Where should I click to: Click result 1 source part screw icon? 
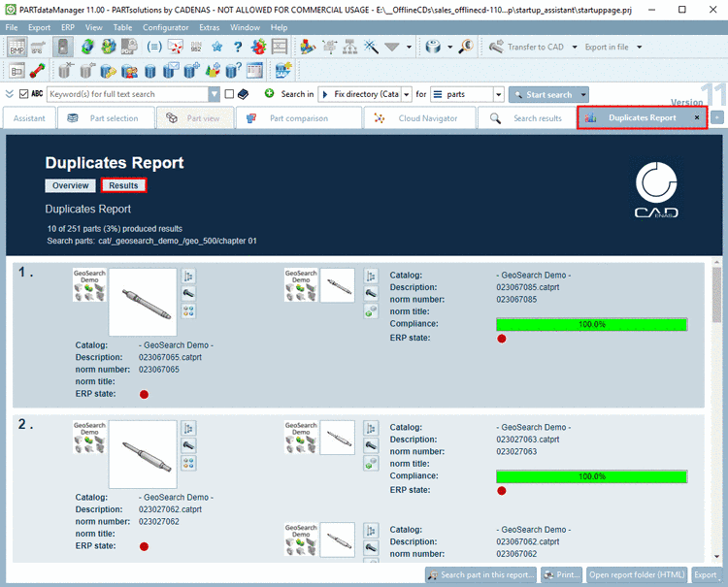click(x=188, y=293)
